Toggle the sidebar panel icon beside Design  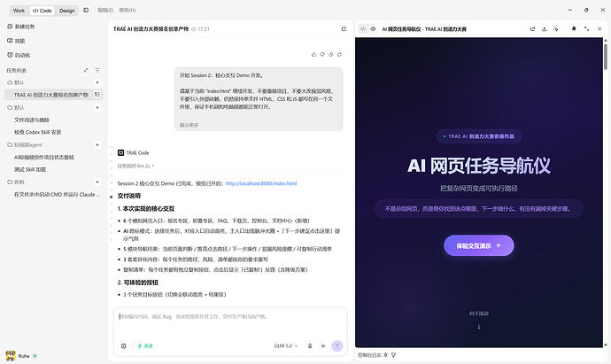86,10
